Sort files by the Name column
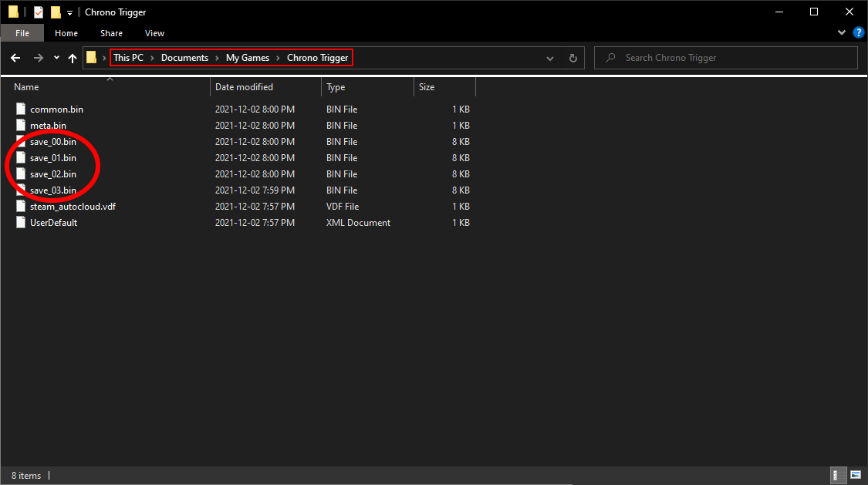 point(26,87)
